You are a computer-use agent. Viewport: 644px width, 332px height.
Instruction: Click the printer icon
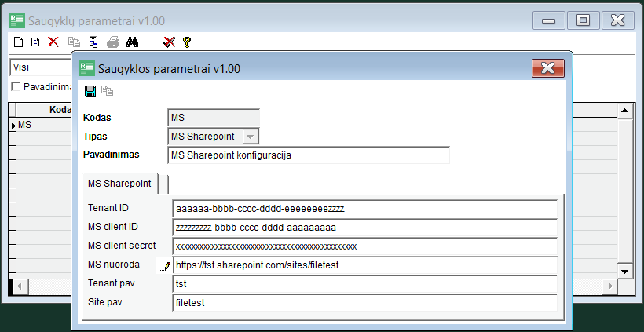click(113, 42)
